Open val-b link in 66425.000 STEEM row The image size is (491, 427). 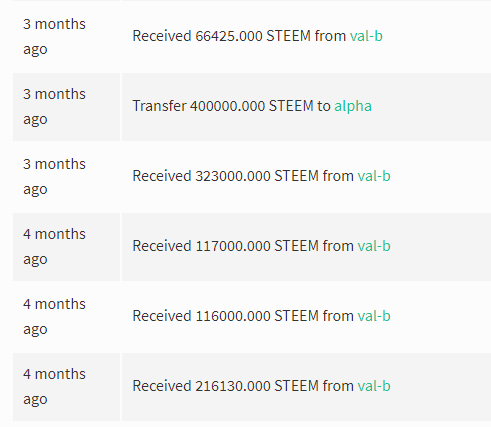366,36
